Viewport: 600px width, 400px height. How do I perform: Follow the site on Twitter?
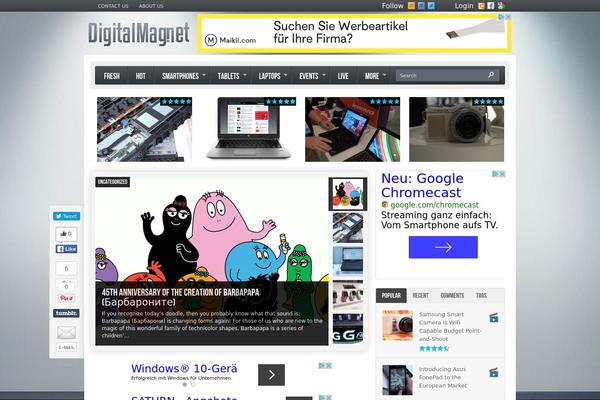point(431,6)
